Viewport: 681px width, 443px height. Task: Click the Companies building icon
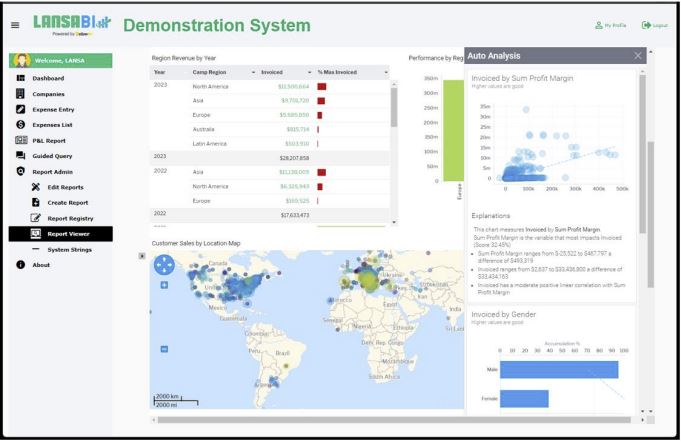[20, 94]
